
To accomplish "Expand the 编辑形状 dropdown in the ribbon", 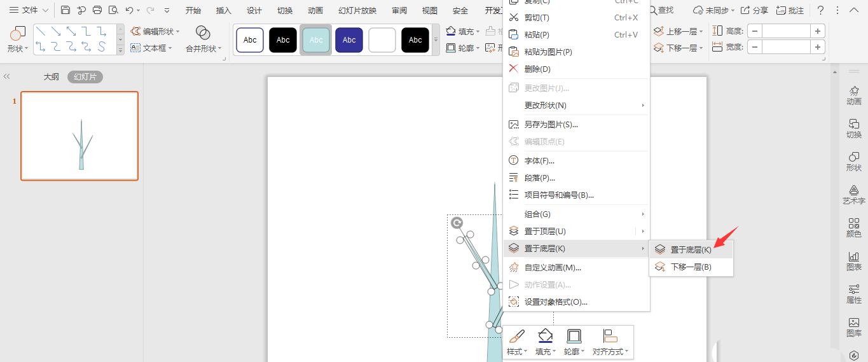I will tap(156, 31).
